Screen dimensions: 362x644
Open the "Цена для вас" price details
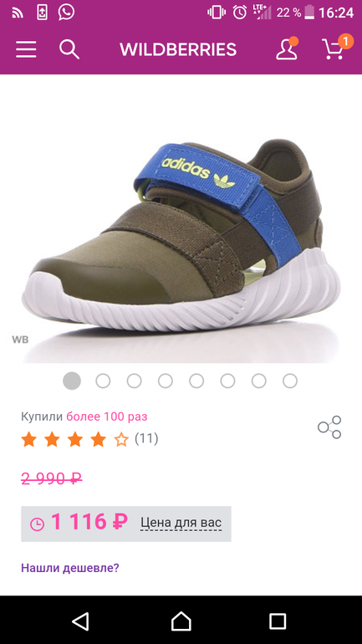181,523
